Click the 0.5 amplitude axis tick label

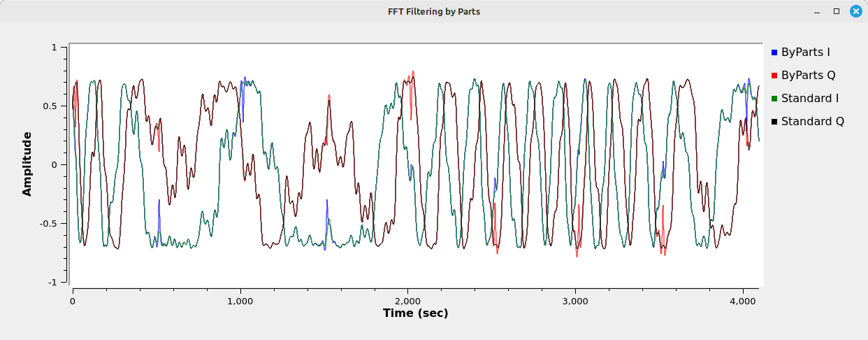(x=51, y=106)
